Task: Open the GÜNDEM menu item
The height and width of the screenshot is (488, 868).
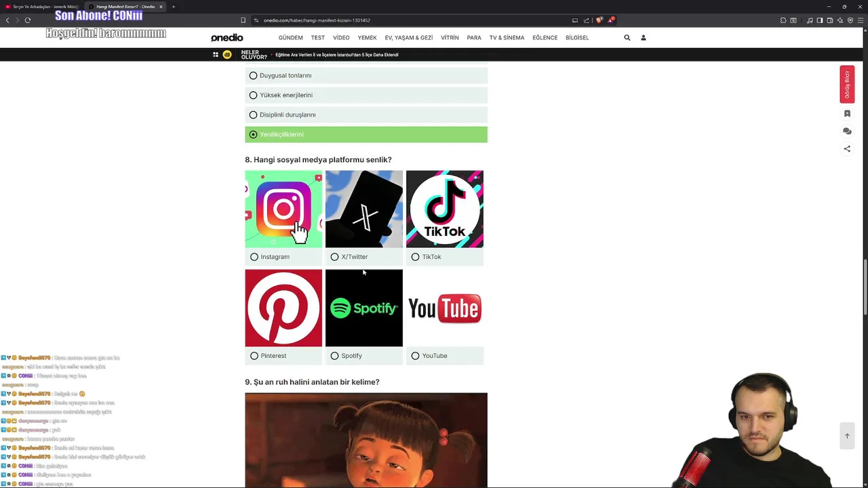Action: pyautogui.click(x=290, y=38)
